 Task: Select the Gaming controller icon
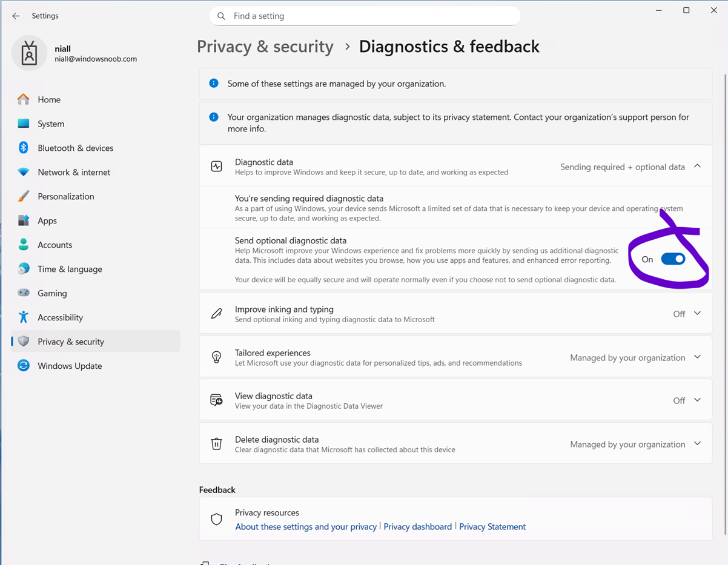pos(24,293)
